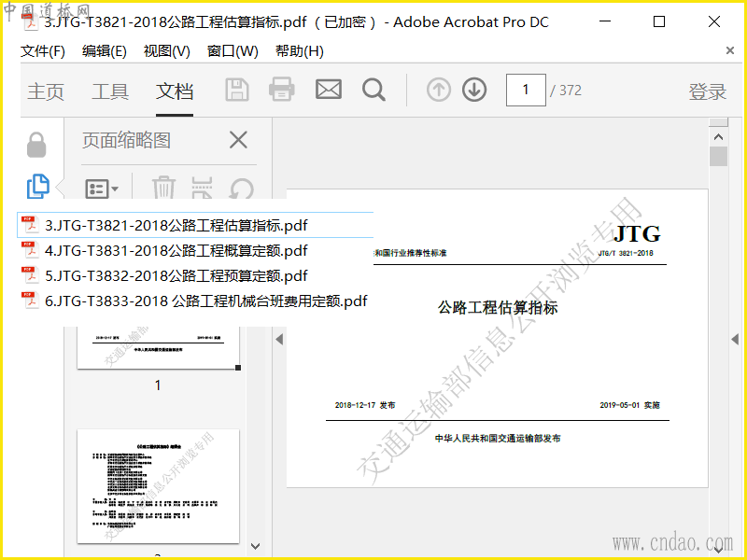Go to next page down arrow
This screenshot has width=747, height=560.
pyautogui.click(x=474, y=90)
